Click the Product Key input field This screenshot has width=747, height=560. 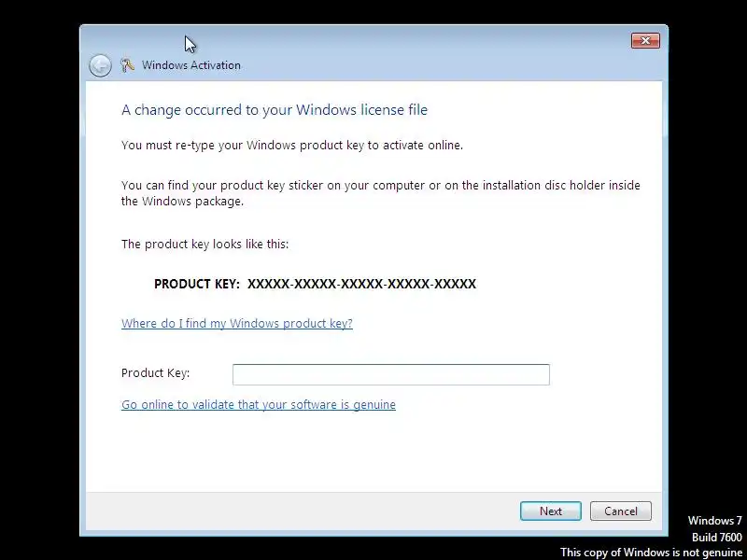coord(390,374)
